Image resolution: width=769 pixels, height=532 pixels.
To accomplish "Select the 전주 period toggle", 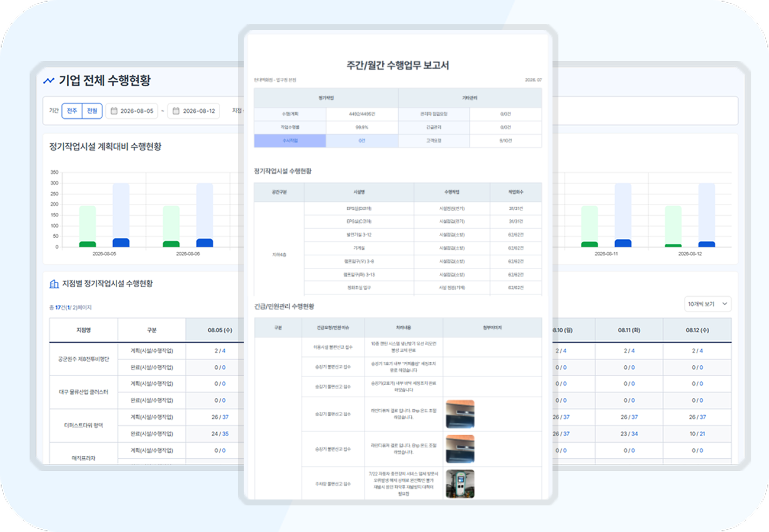I will pos(72,111).
